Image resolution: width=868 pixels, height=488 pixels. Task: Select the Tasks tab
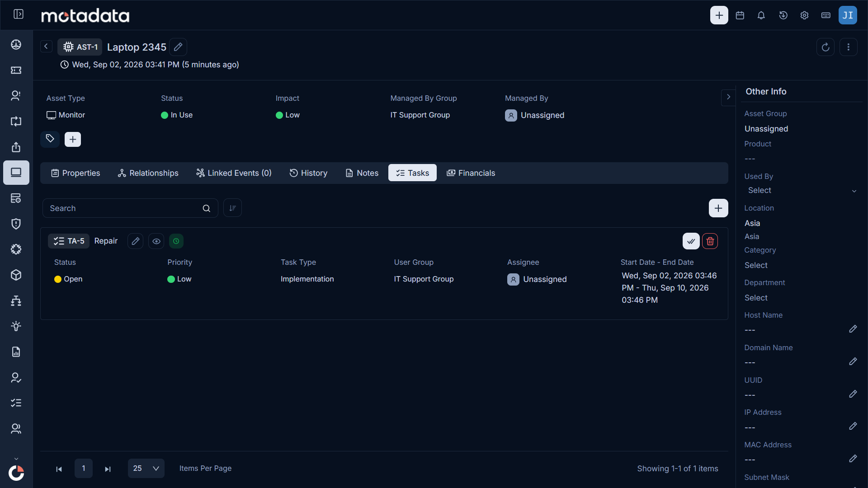[x=412, y=173]
